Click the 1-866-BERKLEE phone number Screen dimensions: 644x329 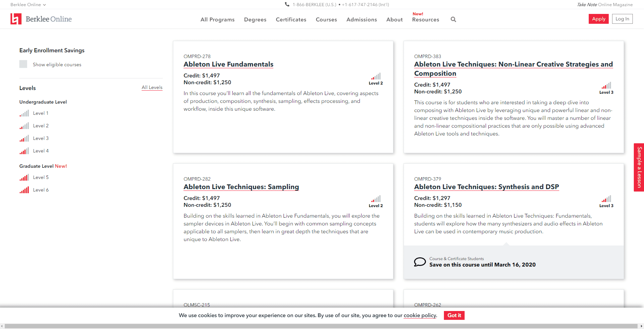314,5
